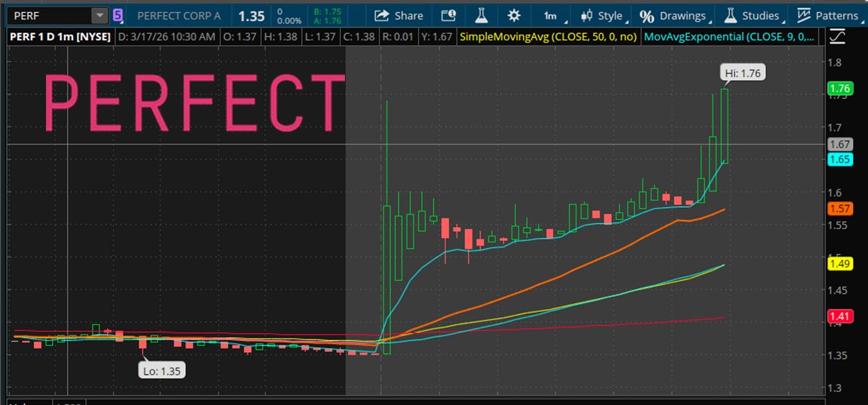Open the symbol selector dropdown arrow

click(100, 16)
